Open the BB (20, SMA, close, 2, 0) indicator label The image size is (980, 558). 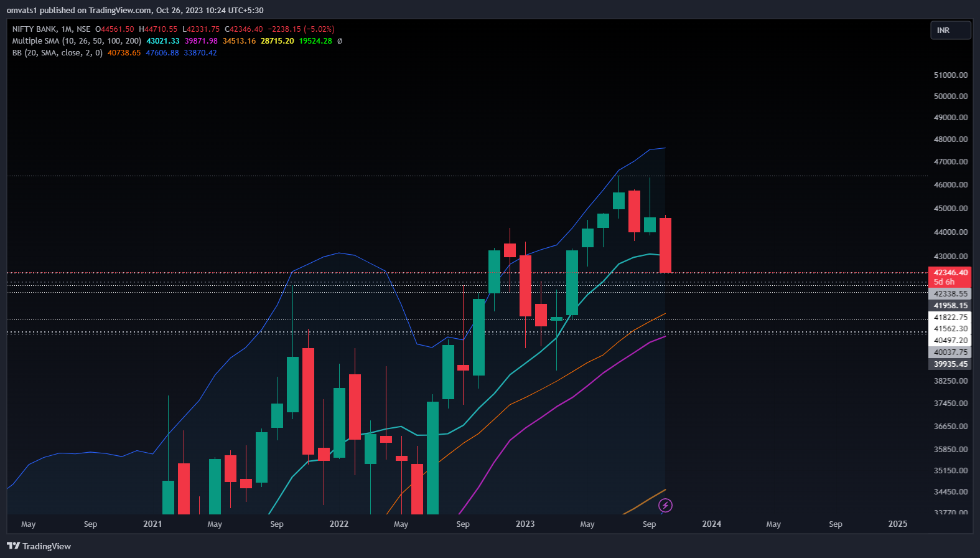[x=57, y=53]
